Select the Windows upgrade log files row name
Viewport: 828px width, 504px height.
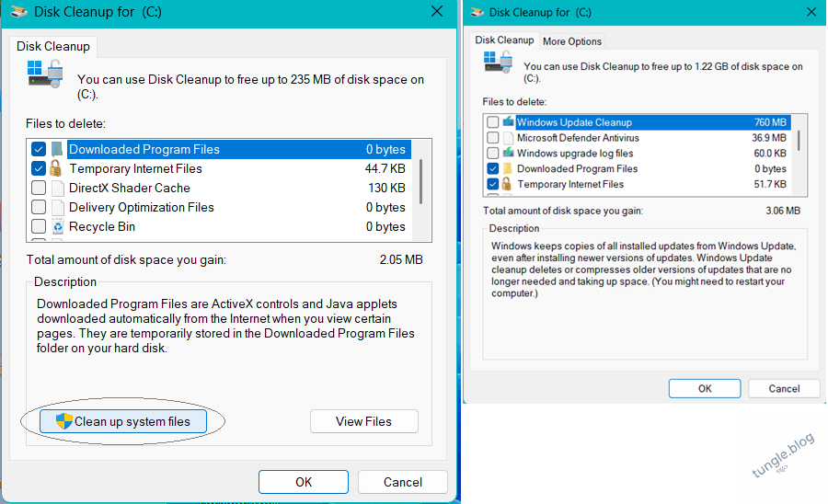575,153
